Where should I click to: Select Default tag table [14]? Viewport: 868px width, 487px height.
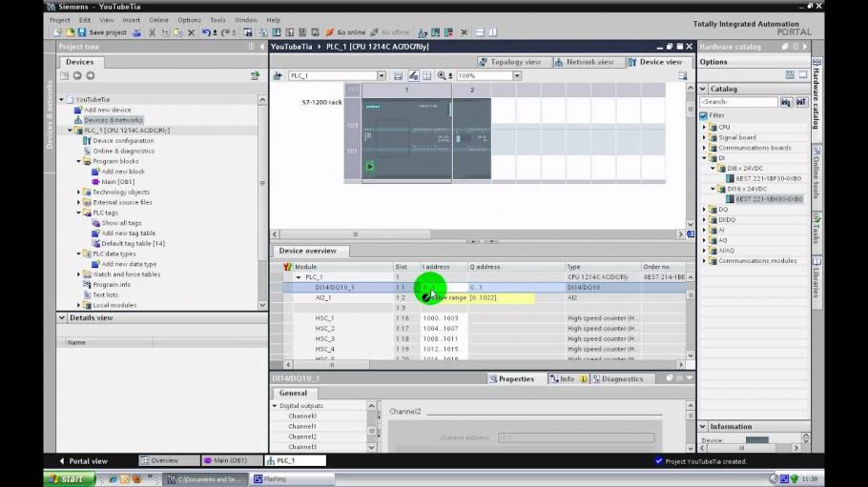(134, 244)
